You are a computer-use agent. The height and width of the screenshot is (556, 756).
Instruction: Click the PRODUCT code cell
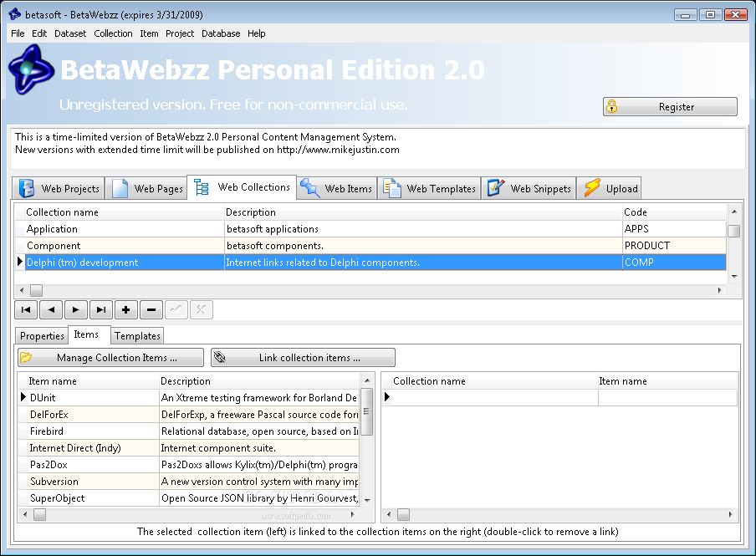674,246
